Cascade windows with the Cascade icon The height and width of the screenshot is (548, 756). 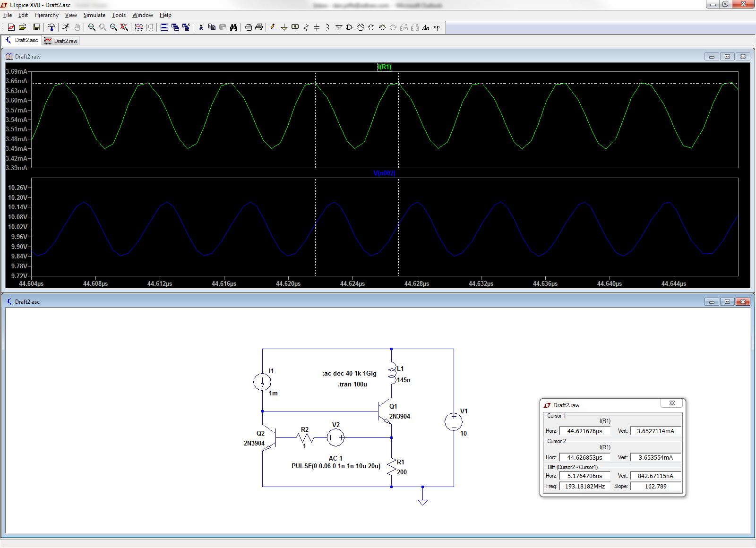point(175,27)
